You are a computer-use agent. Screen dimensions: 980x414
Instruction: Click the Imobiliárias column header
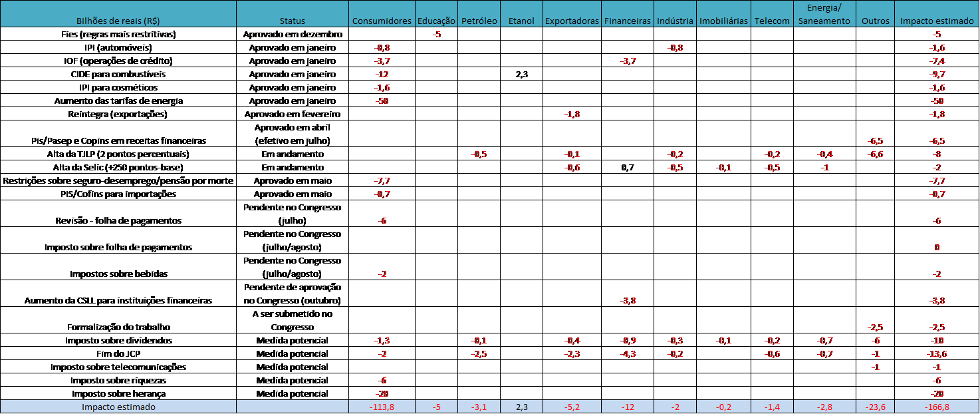click(723, 21)
